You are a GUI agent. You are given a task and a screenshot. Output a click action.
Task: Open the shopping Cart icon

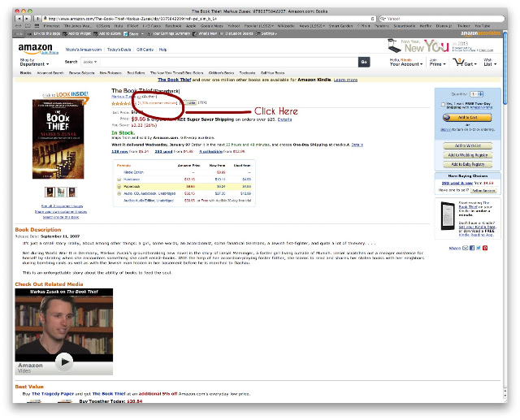click(x=459, y=62)
